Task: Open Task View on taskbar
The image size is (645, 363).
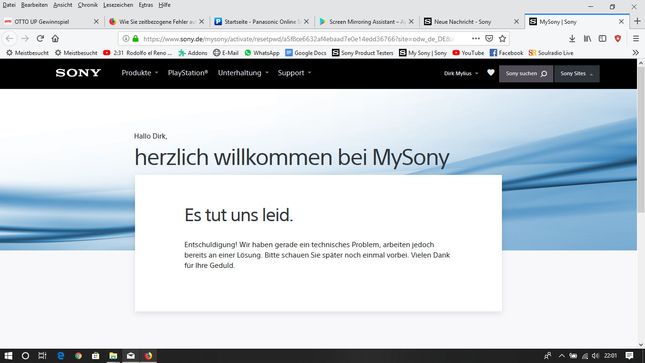Action: click(42, 356)
